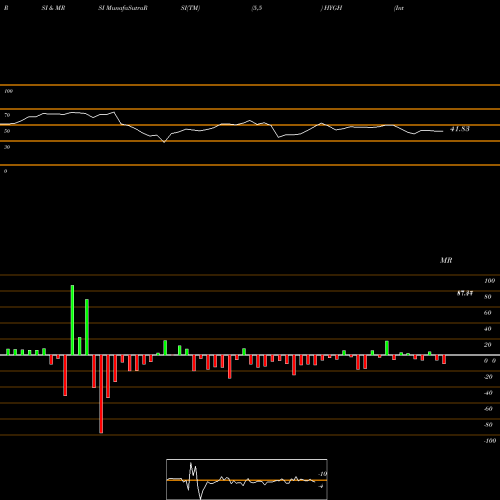Click the RSI value 41.83 label
Image resolution: width=500 pixels, height=500 pixels.
[x=460, y=129]
